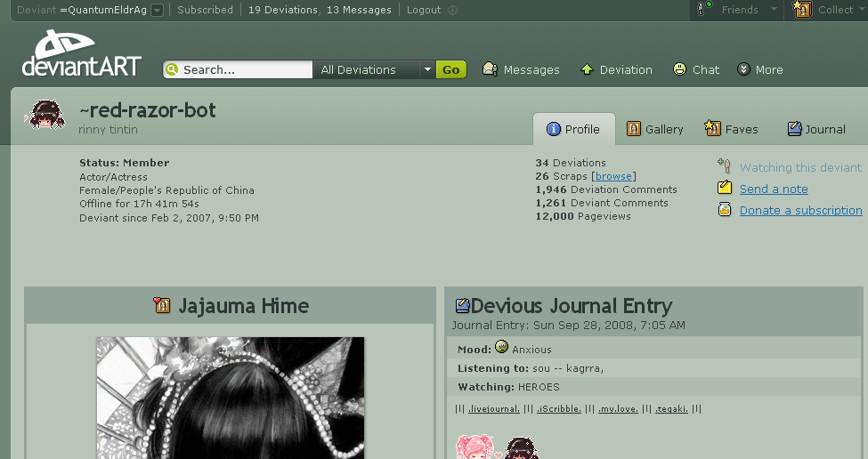Click the 34 Deviations stat
This screenshot has width=868, height=459.
(x=570, y=163)
